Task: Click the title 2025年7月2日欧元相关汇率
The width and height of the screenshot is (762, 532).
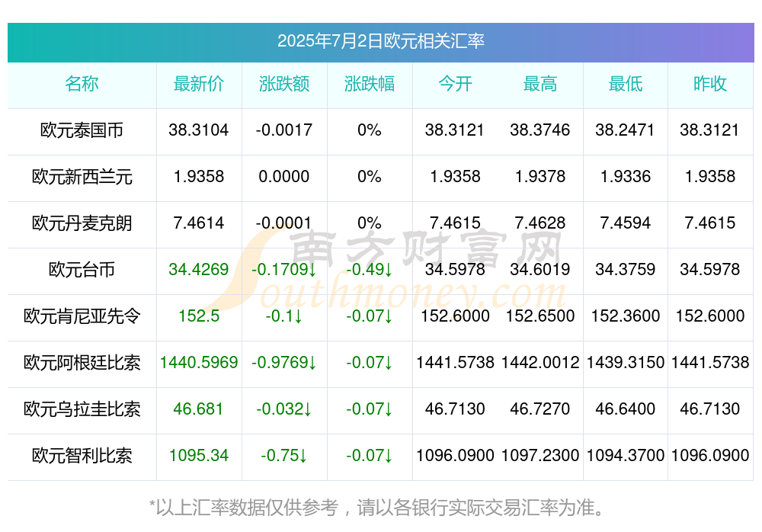Action: click(x=380, y=41)
